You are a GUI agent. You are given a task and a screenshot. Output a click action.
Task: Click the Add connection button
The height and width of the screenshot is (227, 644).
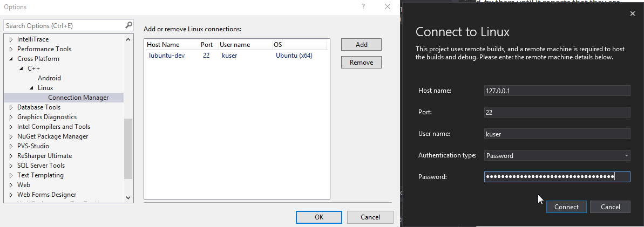361,45
